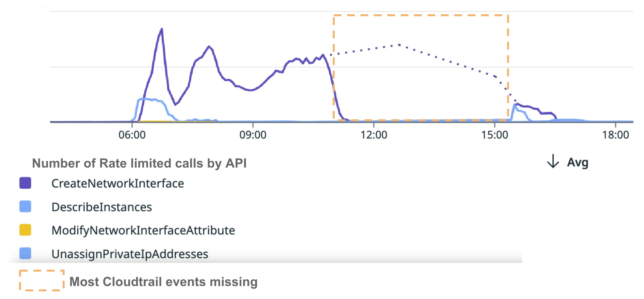
Task: Toggle the UnassignPrivateIpAddresses series label
Action: (x=130, y=254)
